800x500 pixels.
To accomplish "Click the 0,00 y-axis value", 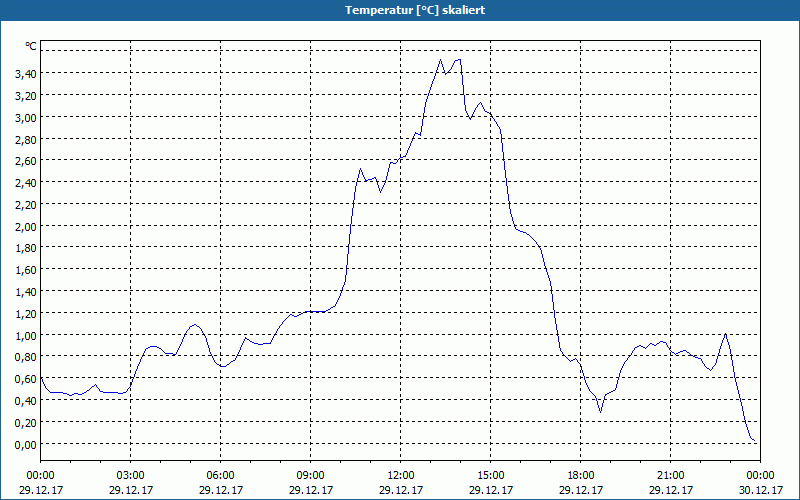I will [x=26, y=444].
